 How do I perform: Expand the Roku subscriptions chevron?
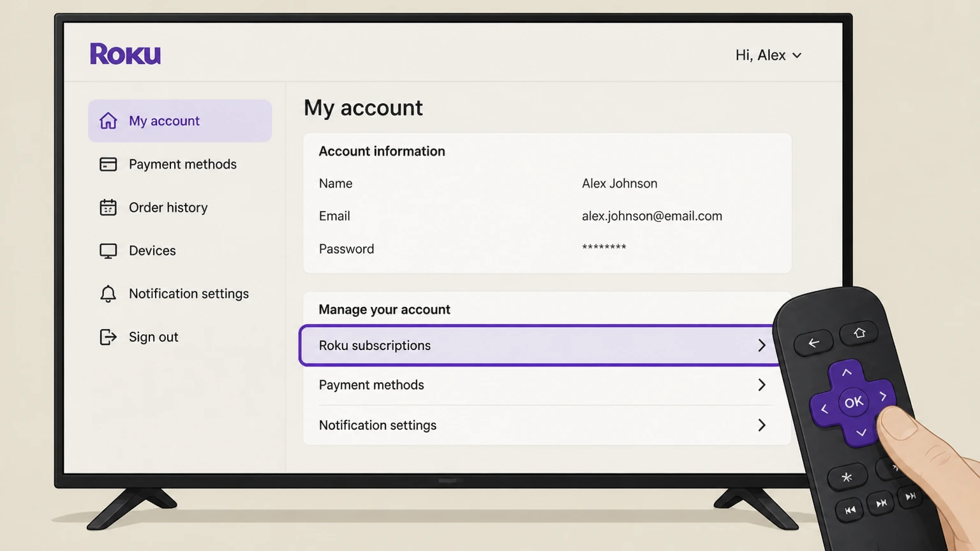pyautogui.click(x=761, y=346)
